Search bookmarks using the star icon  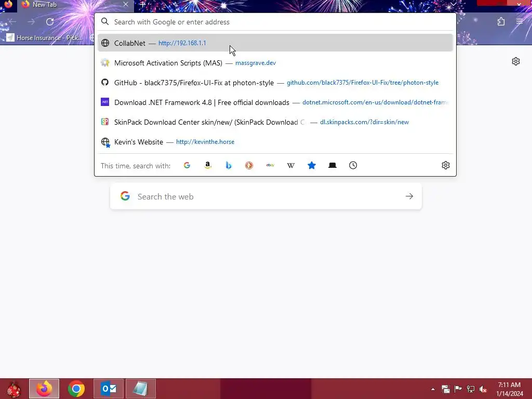click(x=312, y=165)
